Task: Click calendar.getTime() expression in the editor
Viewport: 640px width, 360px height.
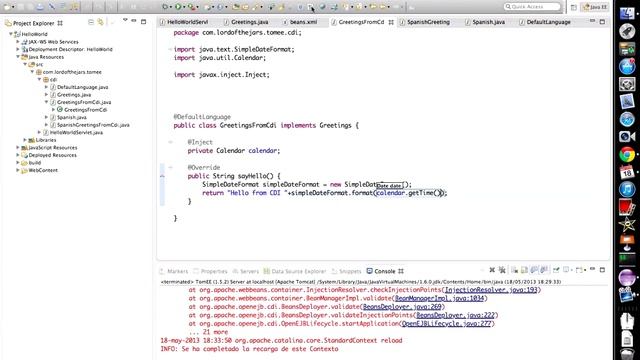Action: tap(409, 193)
